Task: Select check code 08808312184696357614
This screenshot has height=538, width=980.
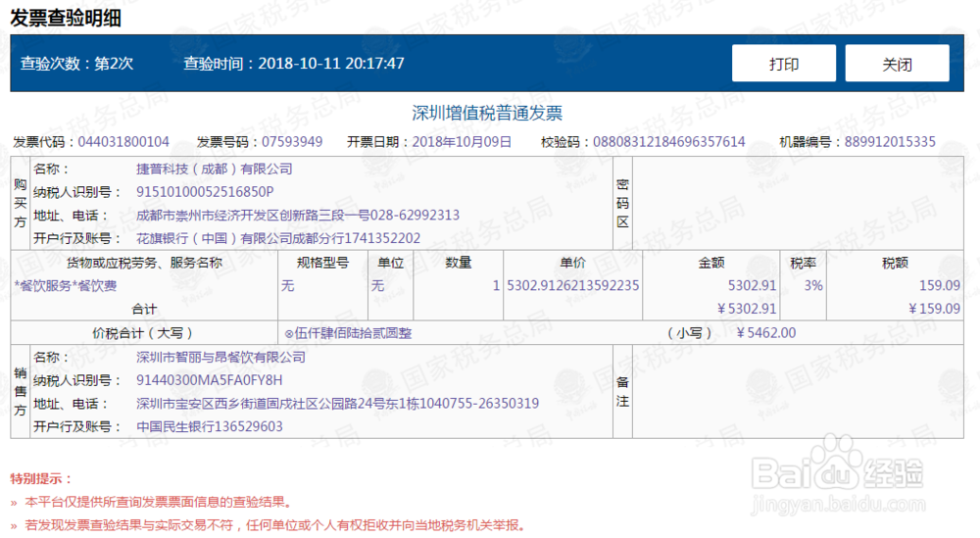Action: click(x=668, y=142)
